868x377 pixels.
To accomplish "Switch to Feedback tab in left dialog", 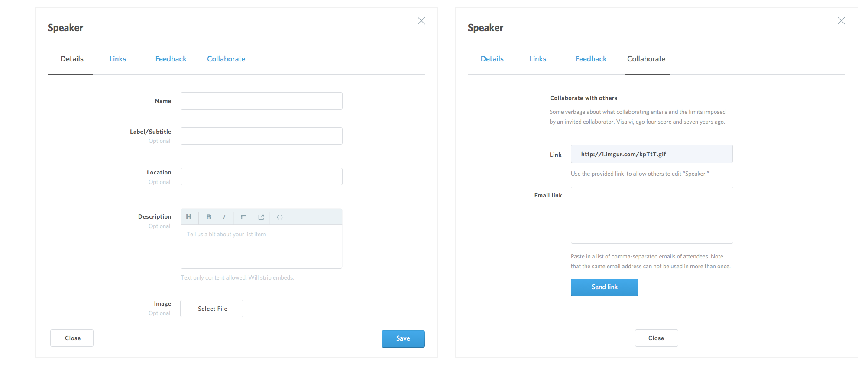I will [x=171, y=59].
